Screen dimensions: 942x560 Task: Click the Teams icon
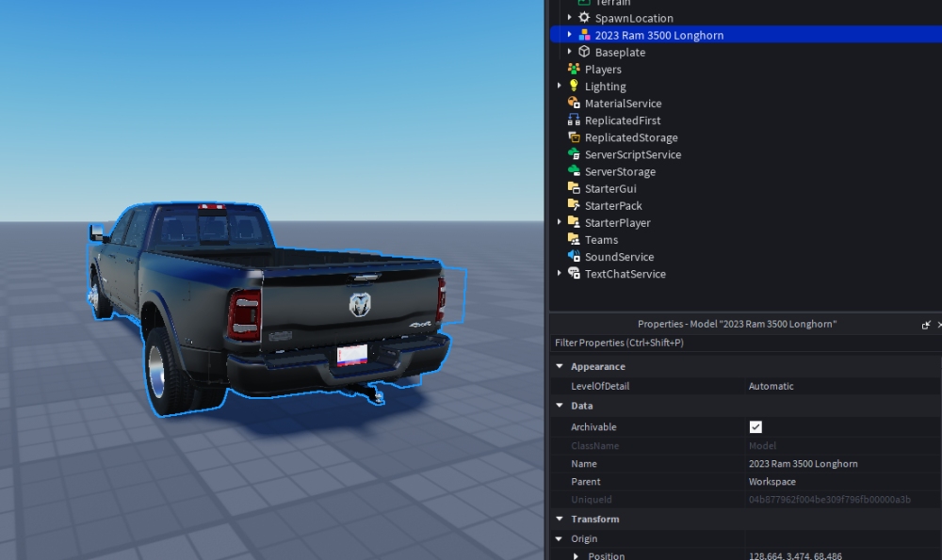pos(574,239)
